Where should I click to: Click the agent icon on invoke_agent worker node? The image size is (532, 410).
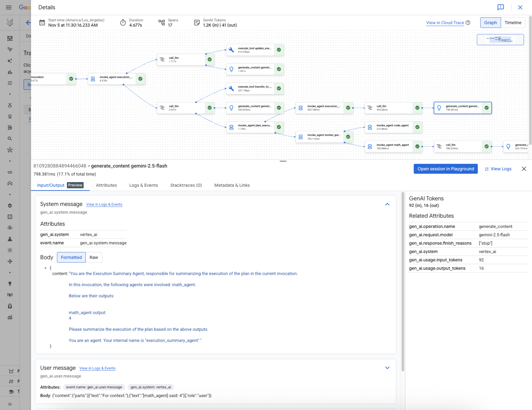click(301, 137)
